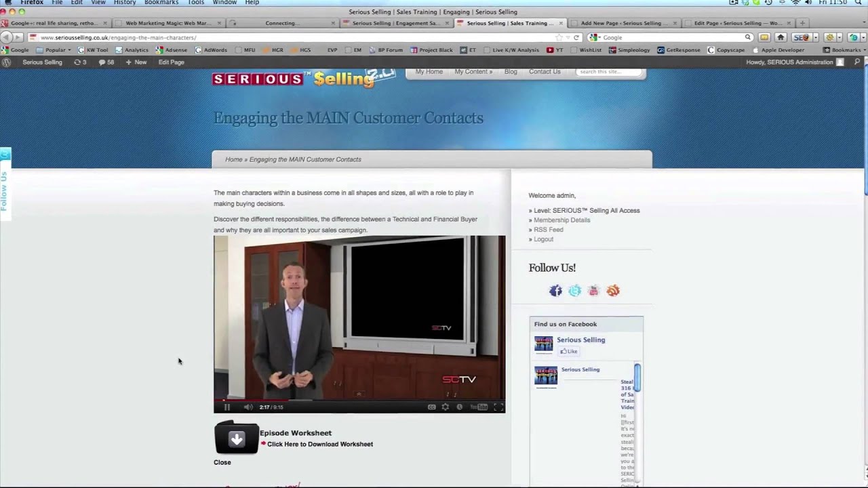Click the admin bar search magnifier
868x488 pixels.
[857, 62]
